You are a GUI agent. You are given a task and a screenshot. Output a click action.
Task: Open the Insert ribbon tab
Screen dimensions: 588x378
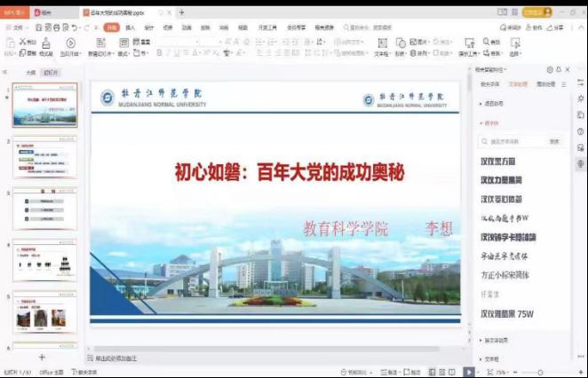point(130,28)
